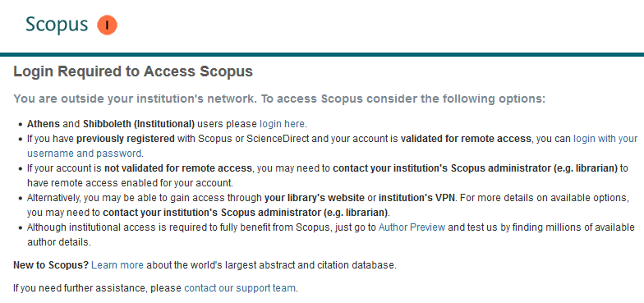Open the Author Preview link

[412, 227]
